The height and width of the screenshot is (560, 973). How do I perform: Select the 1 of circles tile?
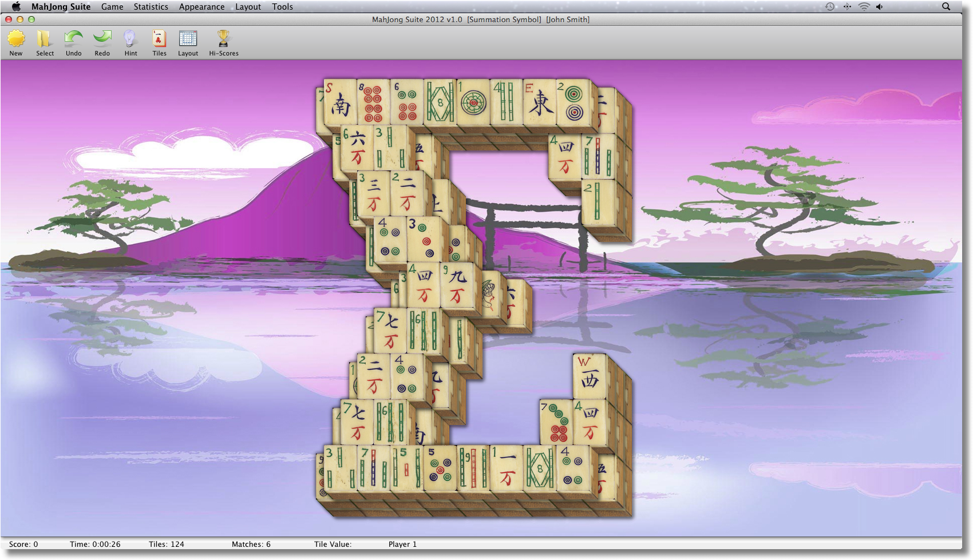[x=473, y=102]
